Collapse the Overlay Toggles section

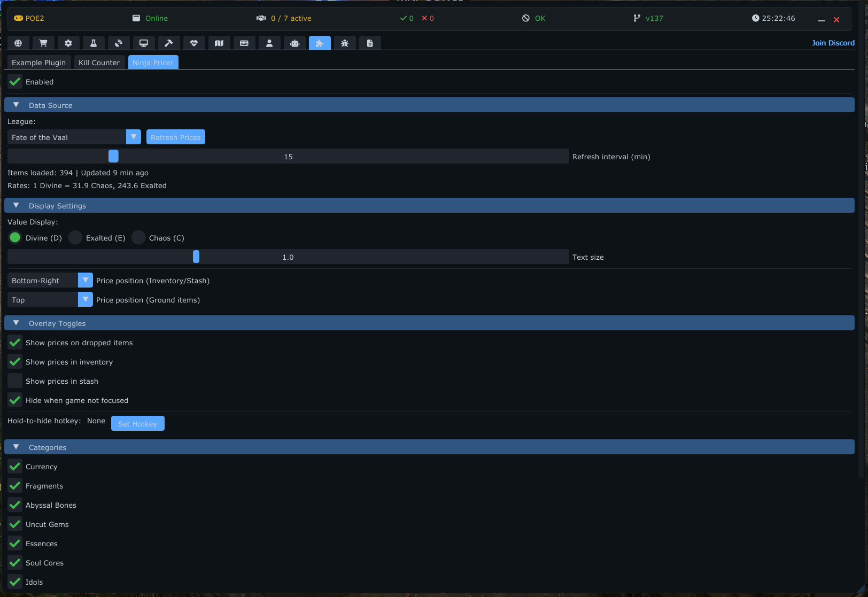[429, 323]
